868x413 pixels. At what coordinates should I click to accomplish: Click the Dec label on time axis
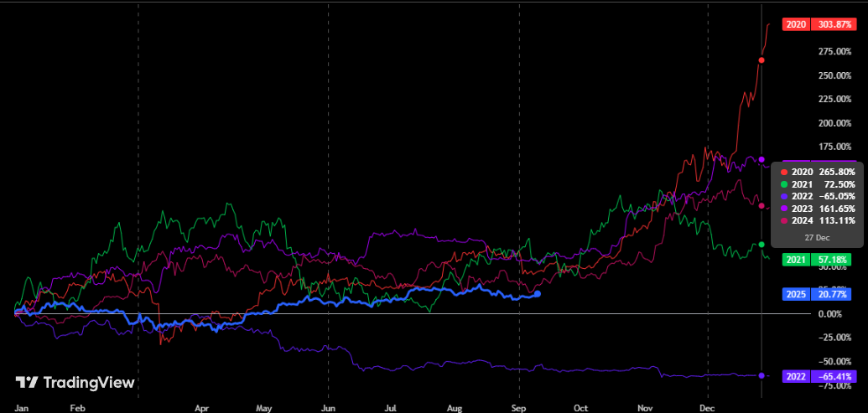[708, 407]
